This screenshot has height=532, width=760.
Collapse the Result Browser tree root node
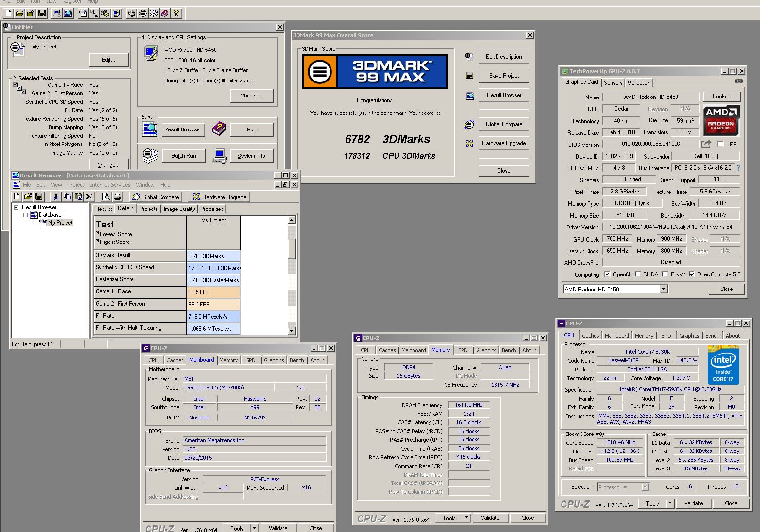(x=16, y=207)
